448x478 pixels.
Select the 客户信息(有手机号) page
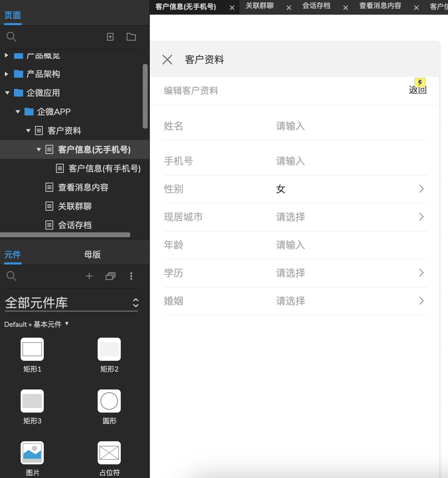[x=105, y=168]
